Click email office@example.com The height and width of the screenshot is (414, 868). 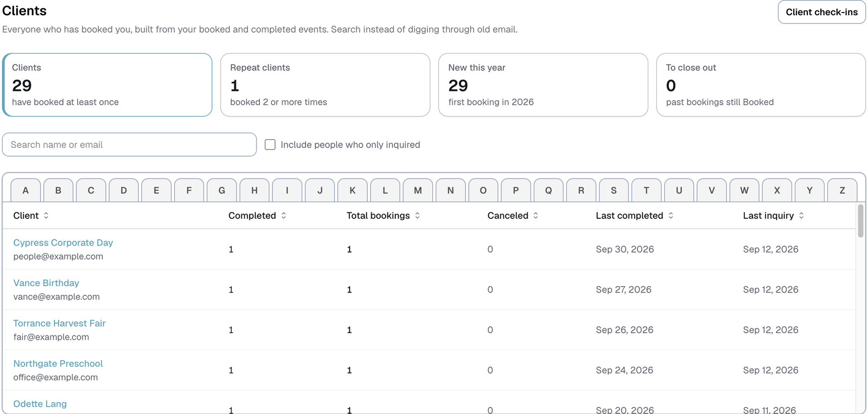55,377
